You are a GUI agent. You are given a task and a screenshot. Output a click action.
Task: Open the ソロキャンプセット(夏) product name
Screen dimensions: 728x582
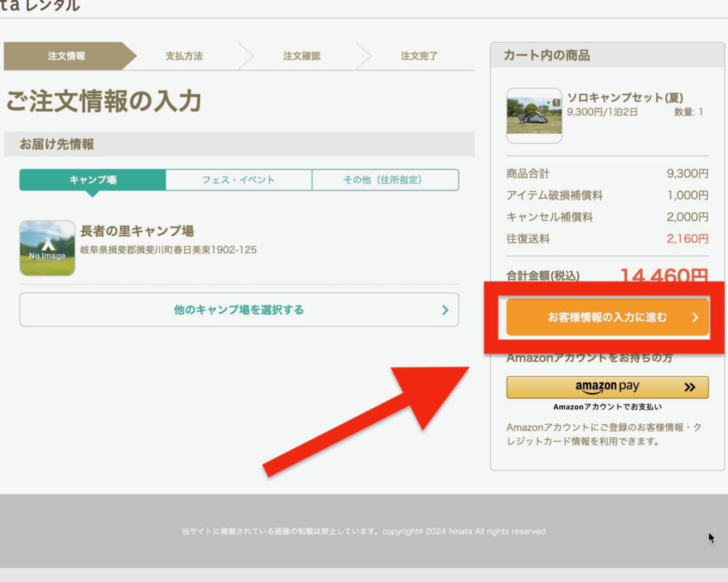click(x=625, y=98)
